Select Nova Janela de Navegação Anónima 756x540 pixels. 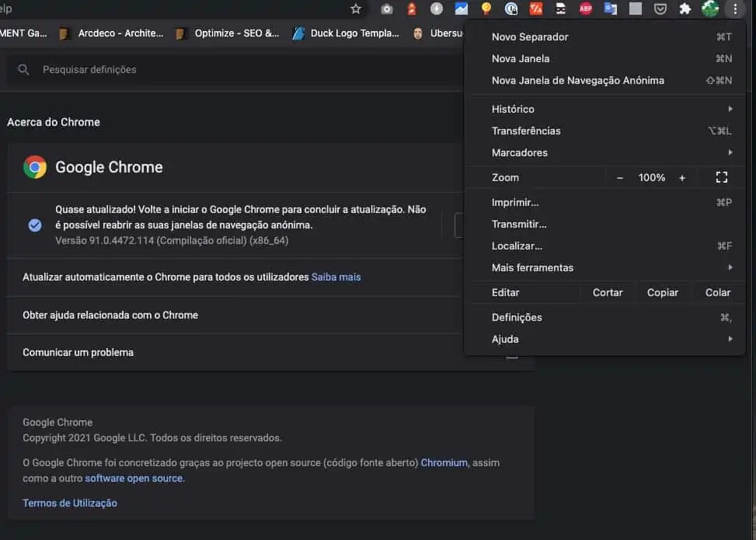point(578,80)
